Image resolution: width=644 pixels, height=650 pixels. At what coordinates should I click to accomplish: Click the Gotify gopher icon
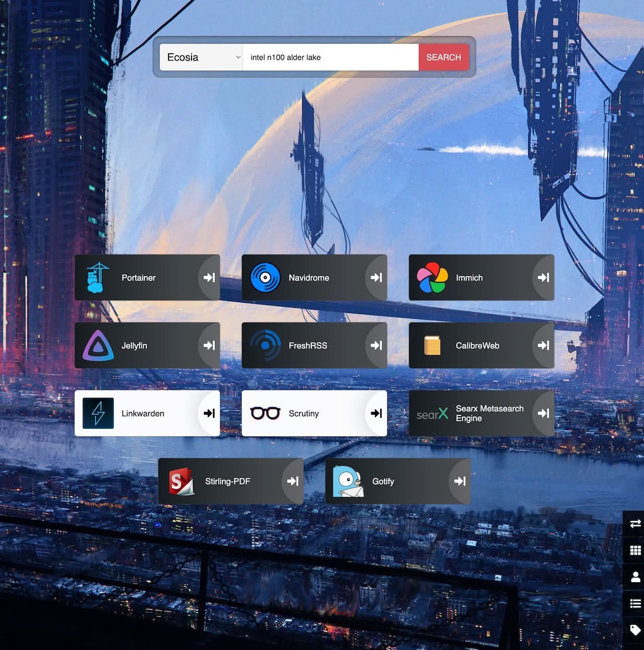point(349,481)
